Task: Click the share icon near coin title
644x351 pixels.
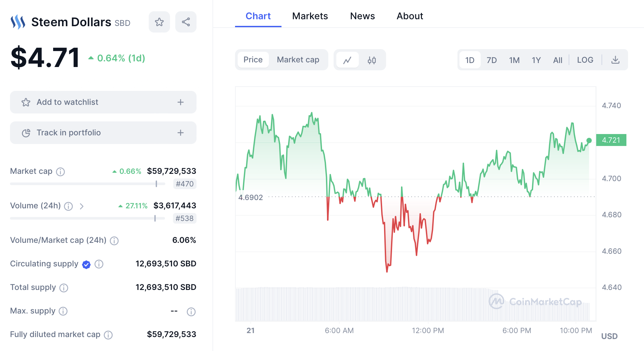Action: [186, 22]
